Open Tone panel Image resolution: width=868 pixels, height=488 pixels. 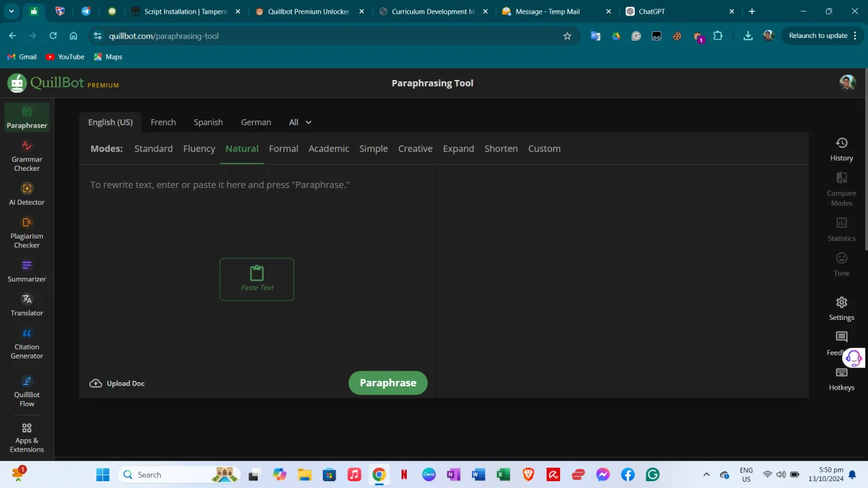[x=842, y=264]
